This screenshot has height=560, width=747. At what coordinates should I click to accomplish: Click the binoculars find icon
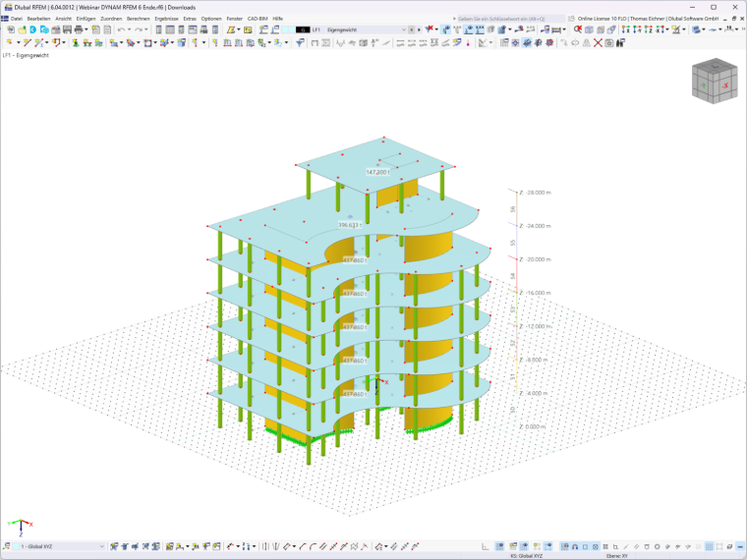620,43
